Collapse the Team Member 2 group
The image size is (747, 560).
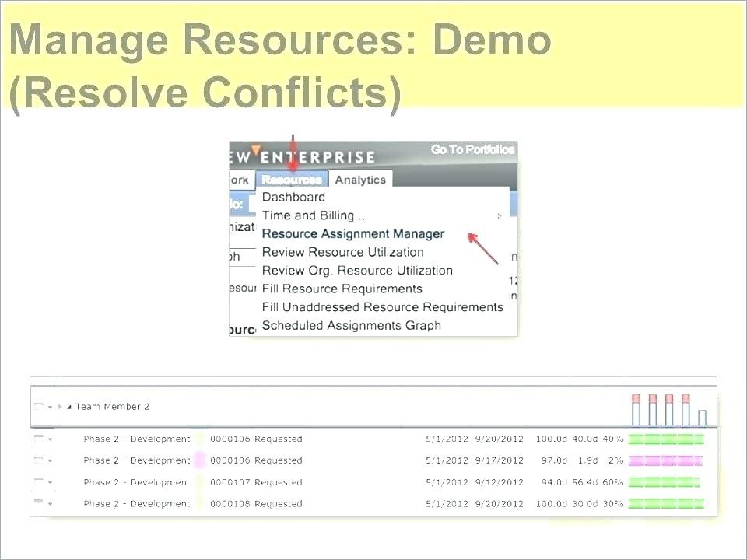coord(68,407)
